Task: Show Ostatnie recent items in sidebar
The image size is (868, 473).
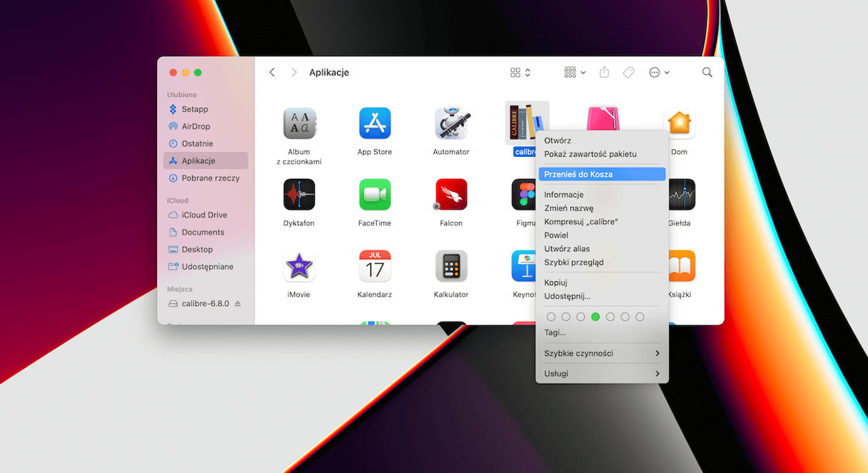Action: (206, 143)
